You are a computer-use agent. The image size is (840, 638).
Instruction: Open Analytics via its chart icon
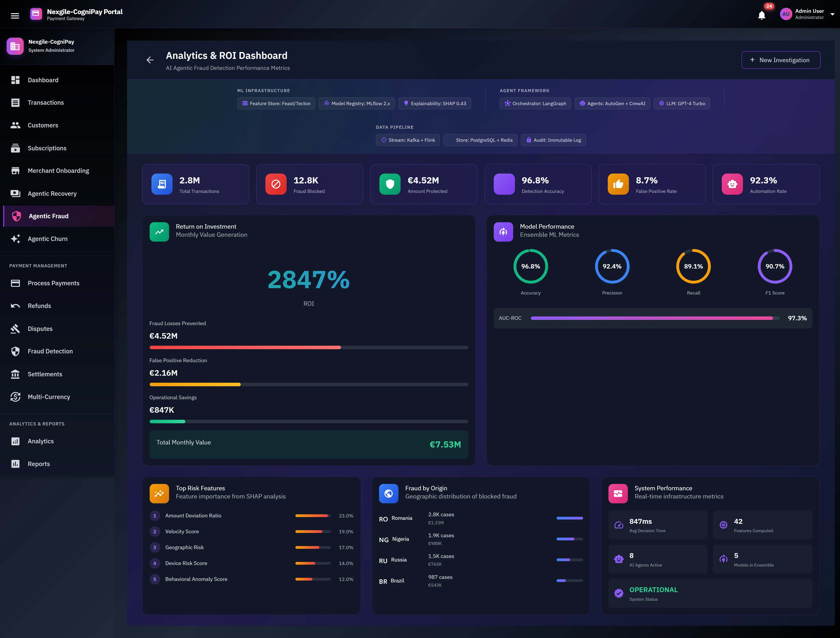pos(16,441)
